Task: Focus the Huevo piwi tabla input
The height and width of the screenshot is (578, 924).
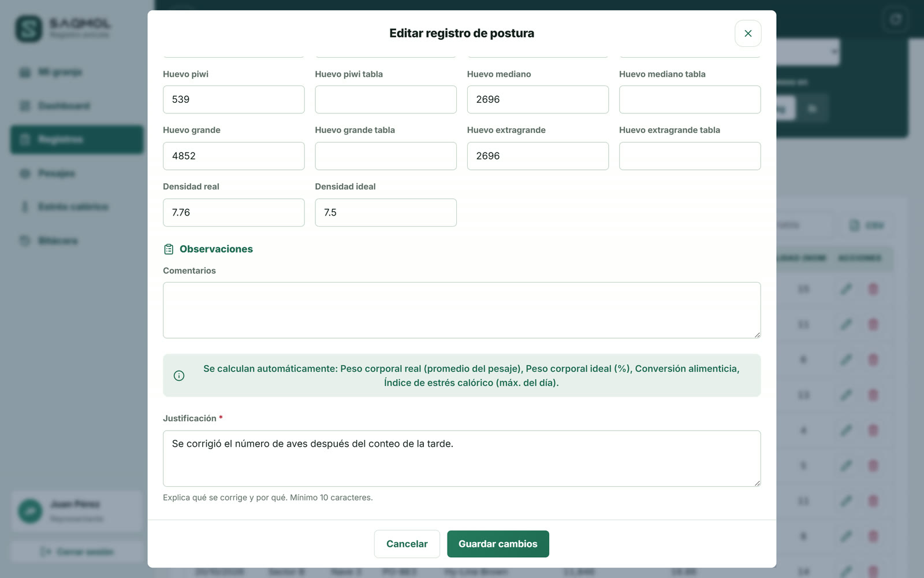Action: click(x=386, y=99)
